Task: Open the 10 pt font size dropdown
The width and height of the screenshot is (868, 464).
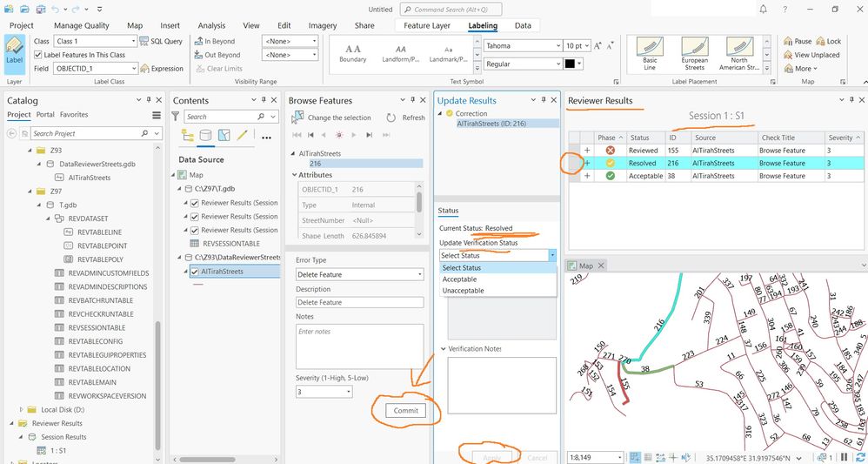Action: (x=587, y=46)
